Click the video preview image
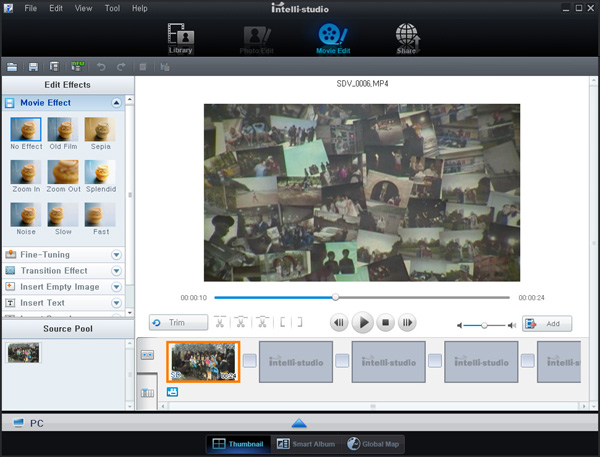600x457 pixels. (362, 193)
